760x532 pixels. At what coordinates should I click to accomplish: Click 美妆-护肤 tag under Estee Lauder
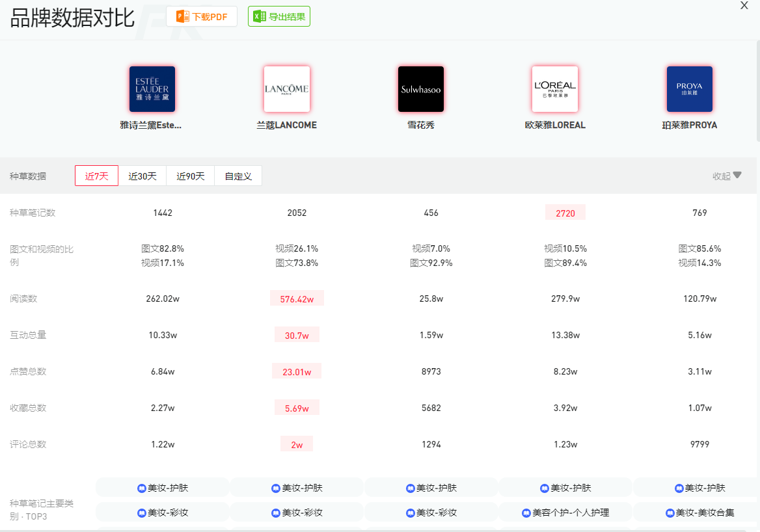coord(163,488)
